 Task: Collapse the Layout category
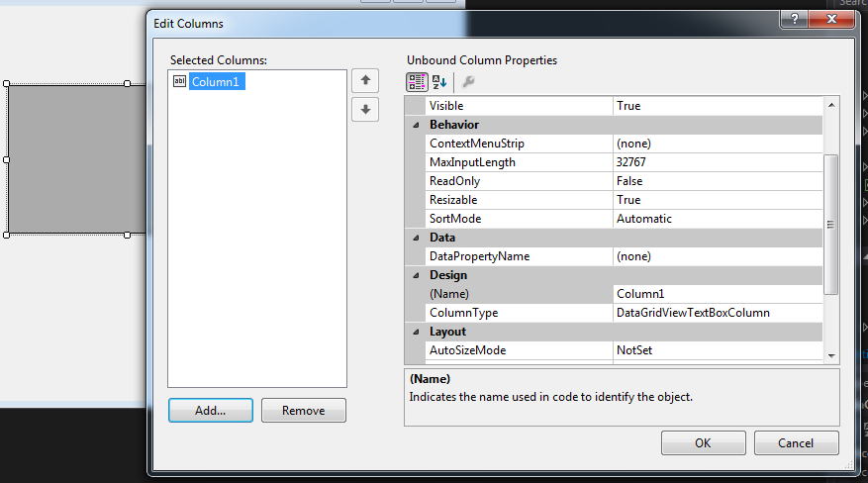[416, 332]
